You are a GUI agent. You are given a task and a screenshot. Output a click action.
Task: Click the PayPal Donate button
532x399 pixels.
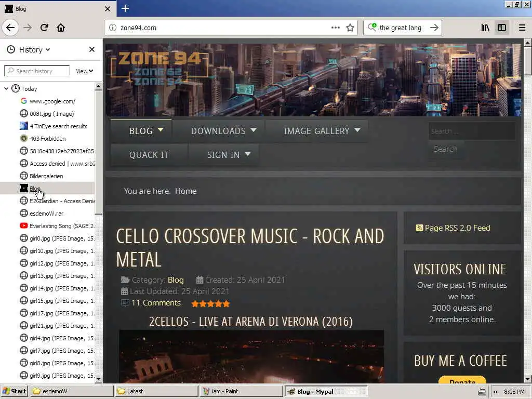point(462,380)
